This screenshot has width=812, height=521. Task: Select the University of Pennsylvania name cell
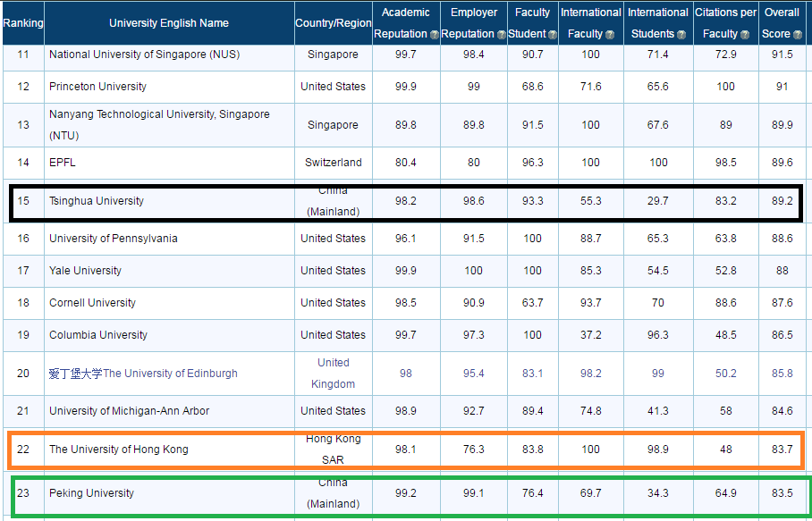pyautogui.click(x=169, y=239)
